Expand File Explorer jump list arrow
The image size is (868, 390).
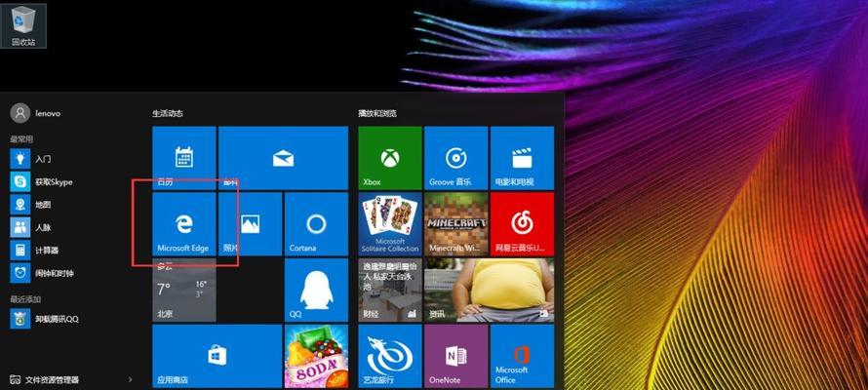130,380
